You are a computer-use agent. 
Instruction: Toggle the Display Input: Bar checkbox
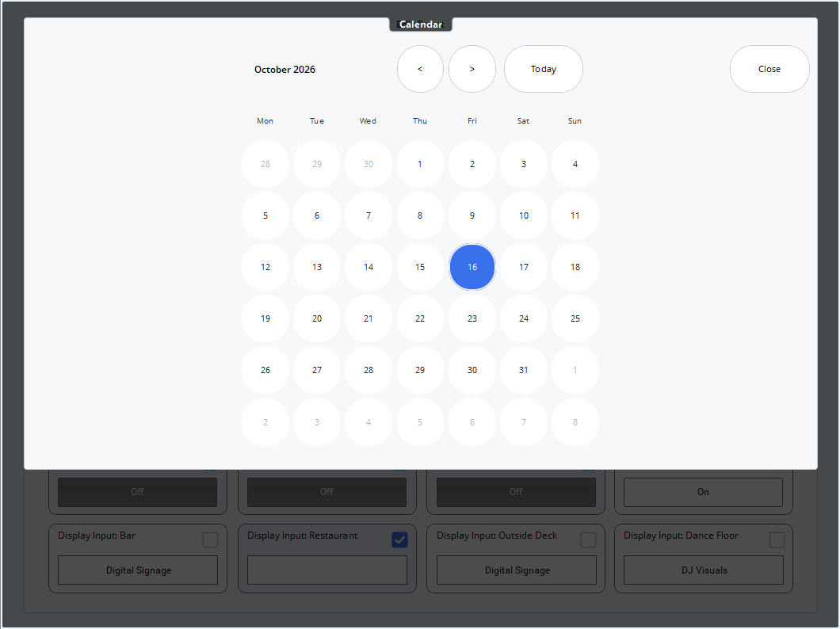click(x=211, y=539)
